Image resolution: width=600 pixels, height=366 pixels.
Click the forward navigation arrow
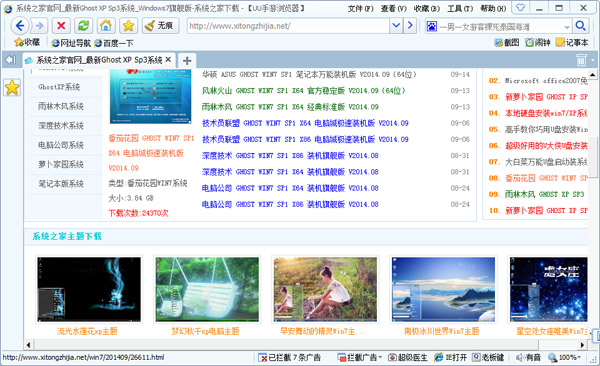[39, 26]
